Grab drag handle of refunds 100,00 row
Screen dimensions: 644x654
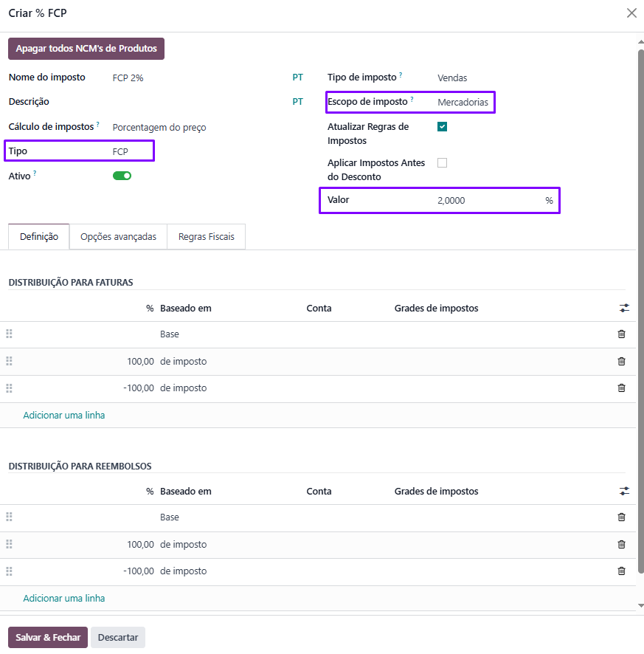(9, 544)
